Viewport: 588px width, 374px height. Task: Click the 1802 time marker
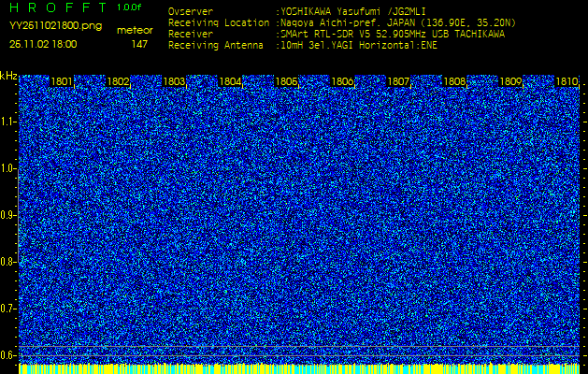click(x=118, y=81)
